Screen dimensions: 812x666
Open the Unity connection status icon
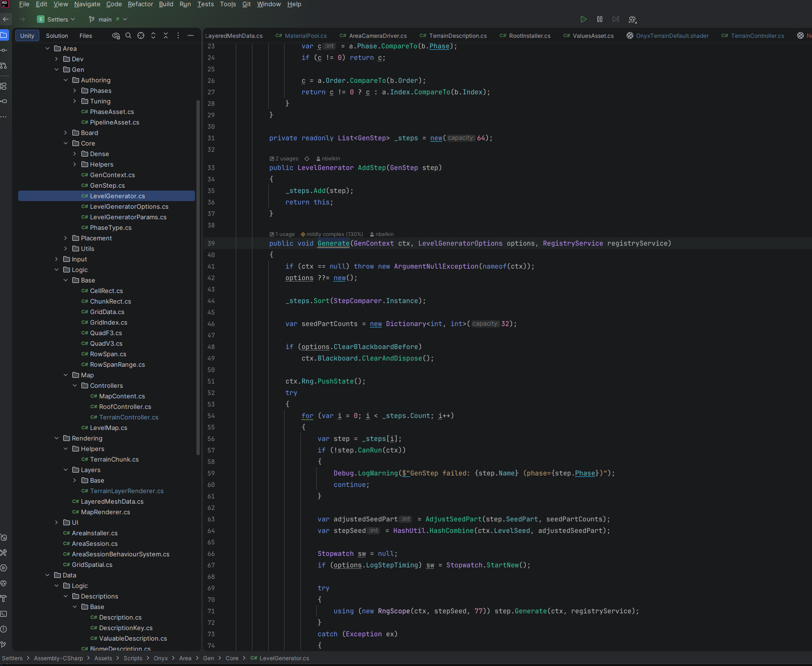(632, 19)
